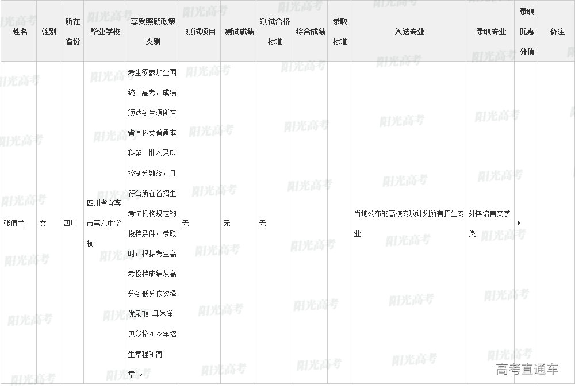The image size is (575, 392).
Task: Select the 四川 province cell
Action: (x=70, y=223)
